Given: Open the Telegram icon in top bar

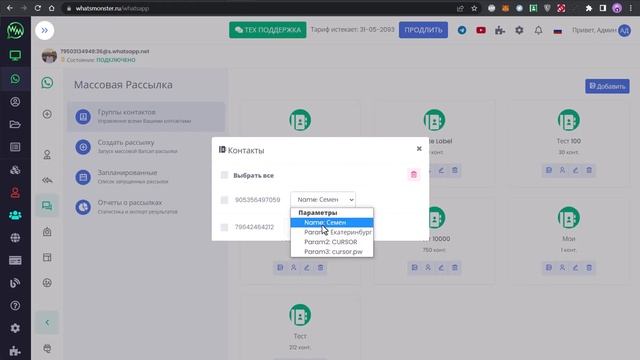Looking at the screenshot, I should (462, 30).
